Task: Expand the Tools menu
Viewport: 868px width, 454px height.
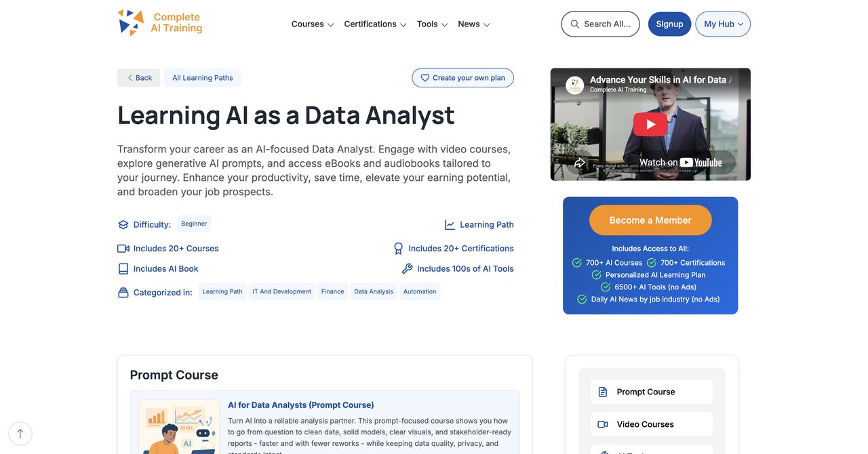Action: pyautogui.click(x=432, y=24)
